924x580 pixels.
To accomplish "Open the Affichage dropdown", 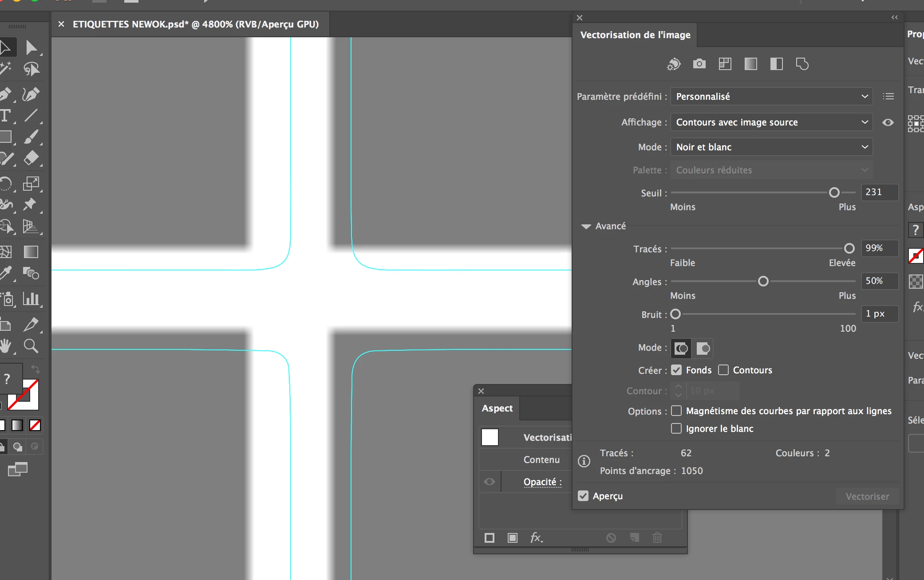I will (771, 122).
